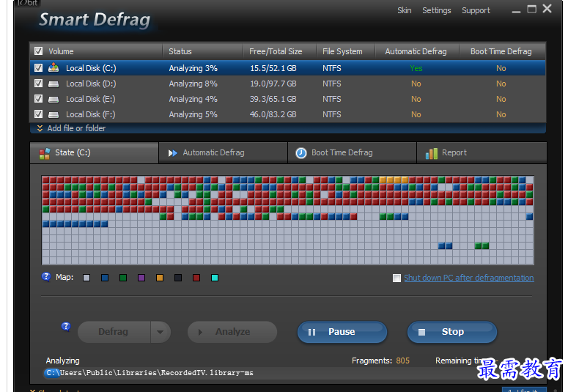
Task: Click the Fragments count 805
Action: (x=403, y=360)
